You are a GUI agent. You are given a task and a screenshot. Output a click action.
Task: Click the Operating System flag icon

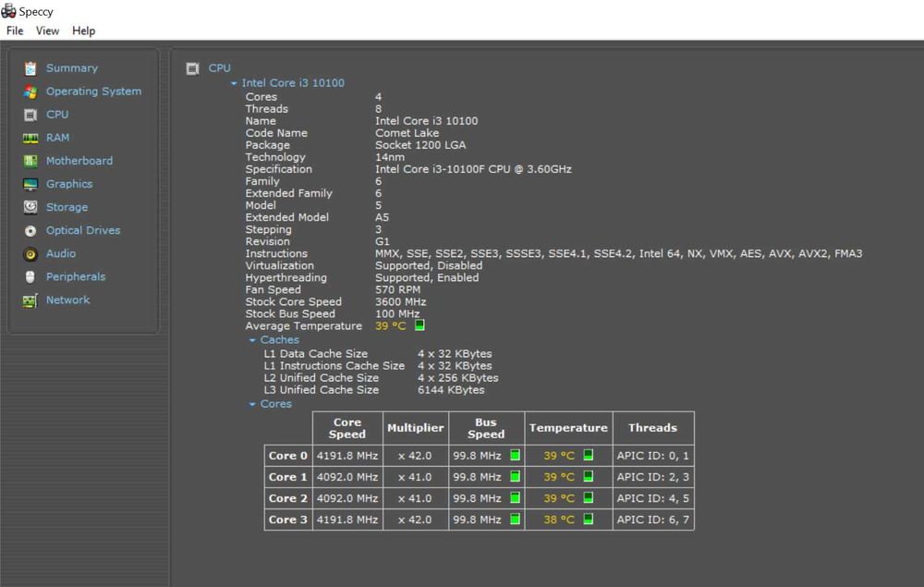tap(30, 92)
